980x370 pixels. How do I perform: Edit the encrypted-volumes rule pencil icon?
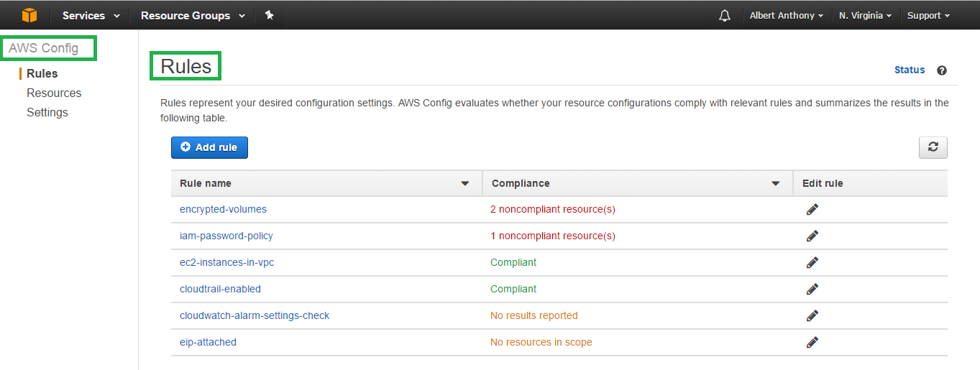[812, 209]
